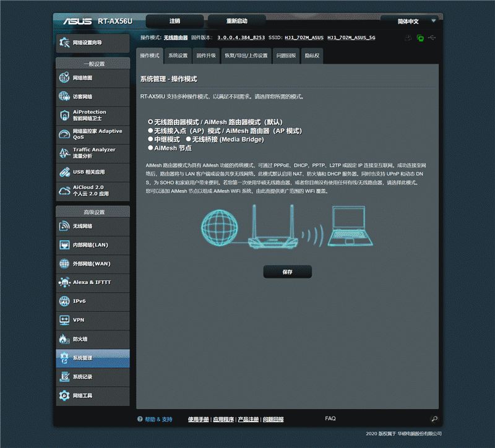Click the search magnifier icon in footer

pyautogui.click(x=434, y=419)
